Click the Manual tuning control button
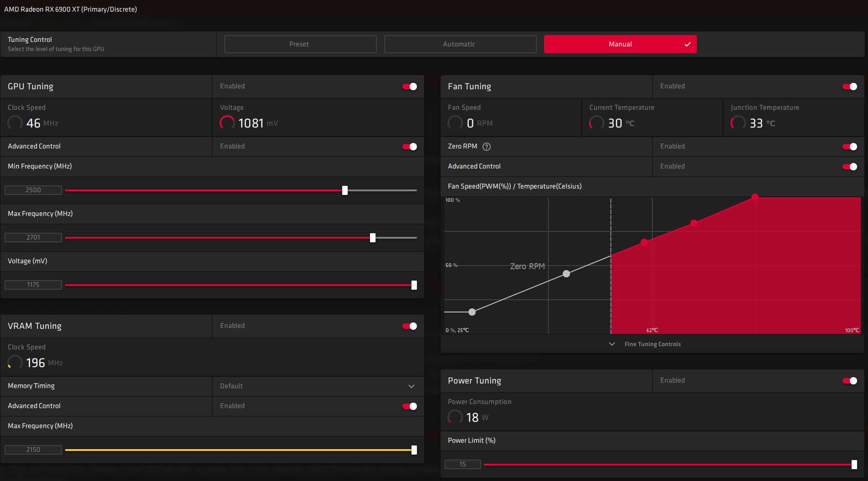 pyautogui.click(x=620, y=44)
